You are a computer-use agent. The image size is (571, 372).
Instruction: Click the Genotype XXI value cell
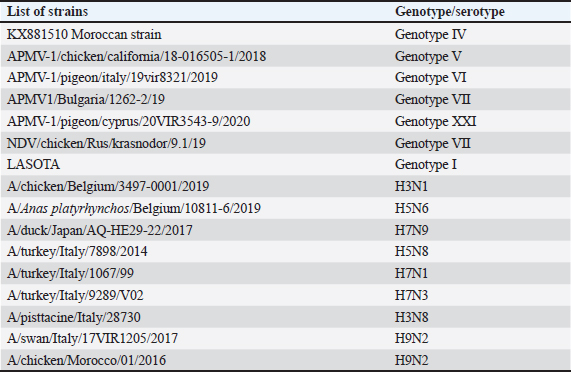436,121
